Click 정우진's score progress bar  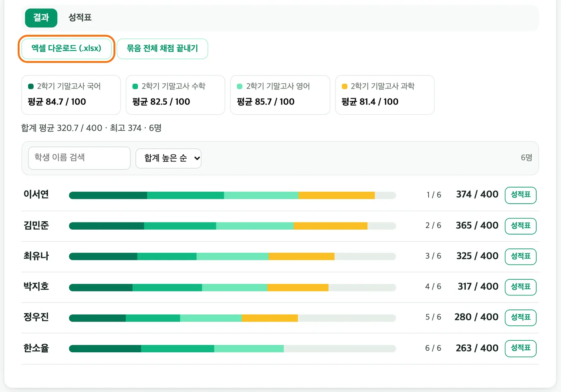pyautogui.click(x=232, y=318)
